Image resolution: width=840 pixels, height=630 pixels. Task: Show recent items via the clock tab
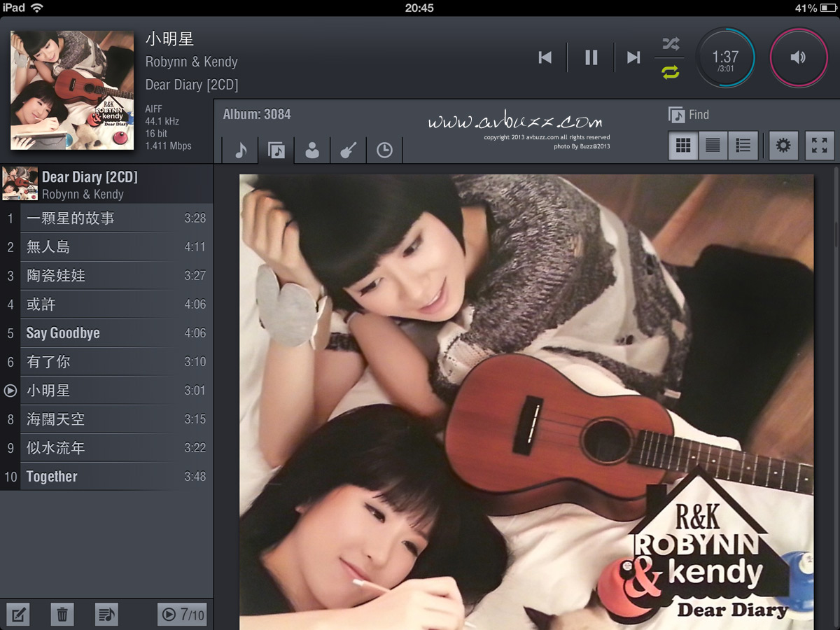click(384, 150)
